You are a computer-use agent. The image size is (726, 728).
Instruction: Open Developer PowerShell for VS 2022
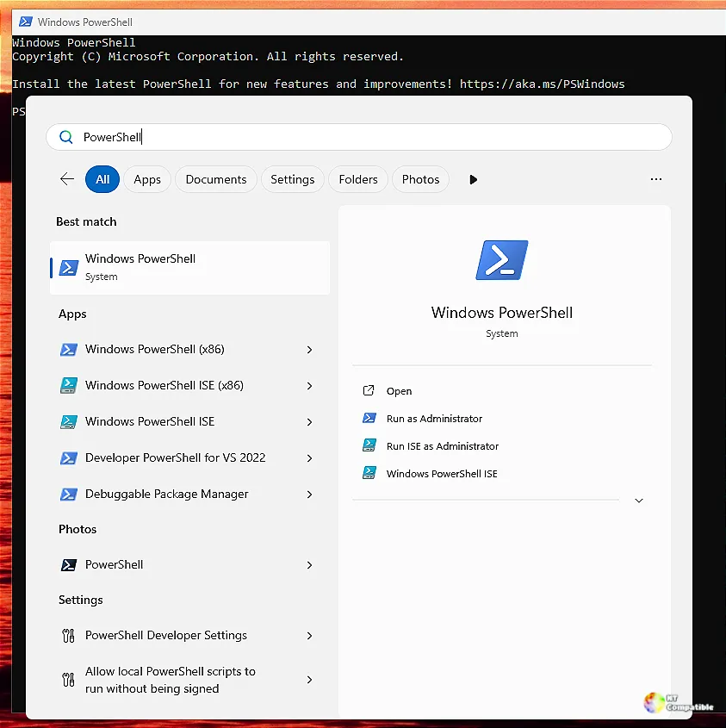(189, 458)
